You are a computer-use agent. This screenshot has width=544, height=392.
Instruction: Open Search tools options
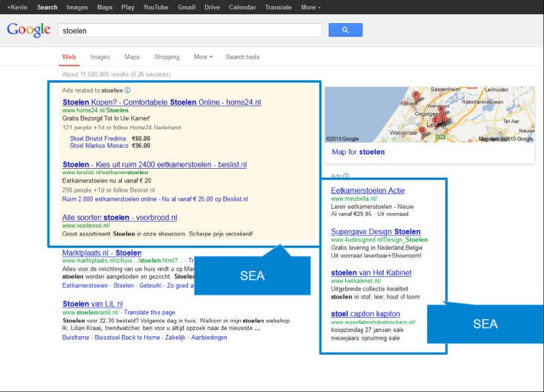(242, 57)
